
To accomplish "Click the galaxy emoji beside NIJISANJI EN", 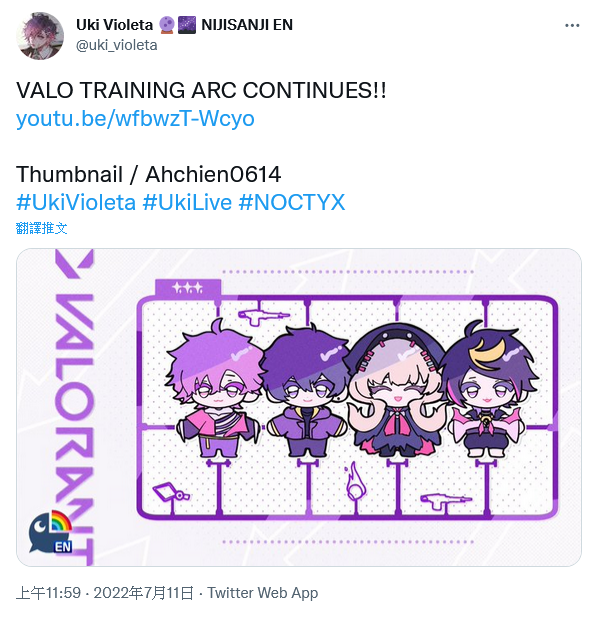I will point(187,25).
